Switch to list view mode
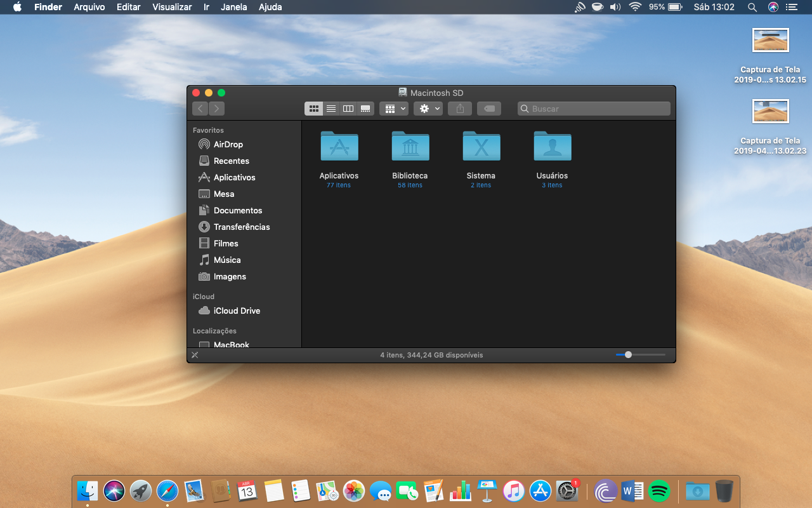Viewport: 812px width, 508px height. [x=331, y=109]
